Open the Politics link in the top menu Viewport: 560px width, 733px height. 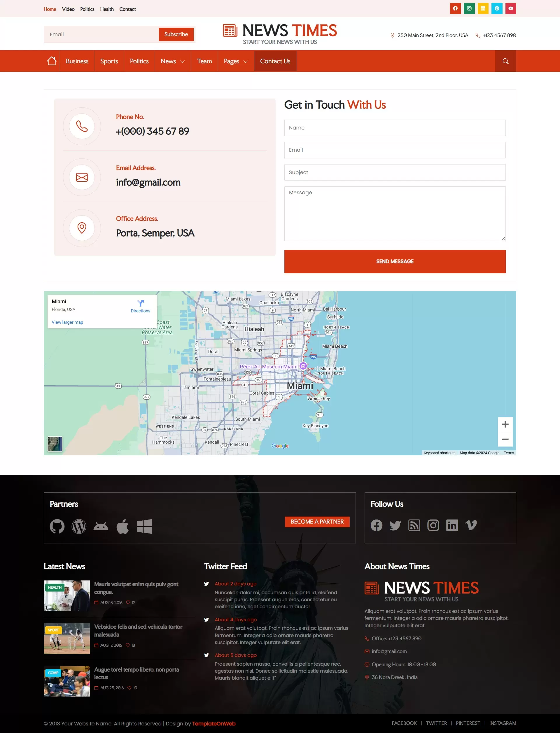87,9
